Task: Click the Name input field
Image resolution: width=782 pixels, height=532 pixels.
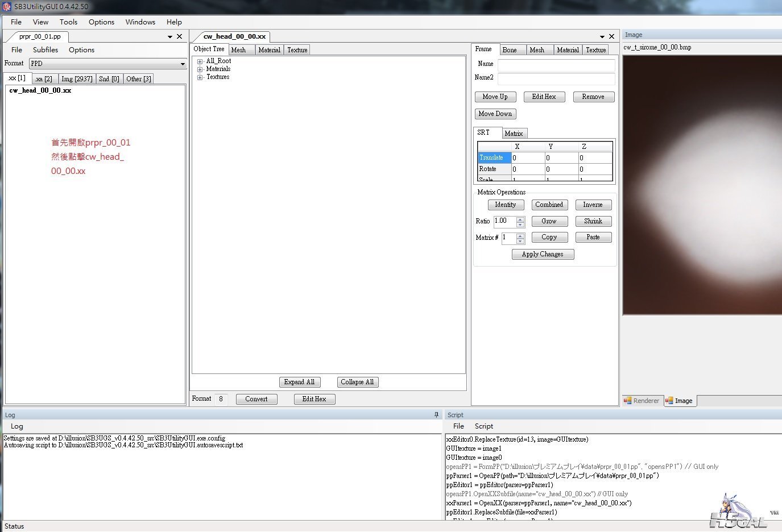Action: click(556, 65)
